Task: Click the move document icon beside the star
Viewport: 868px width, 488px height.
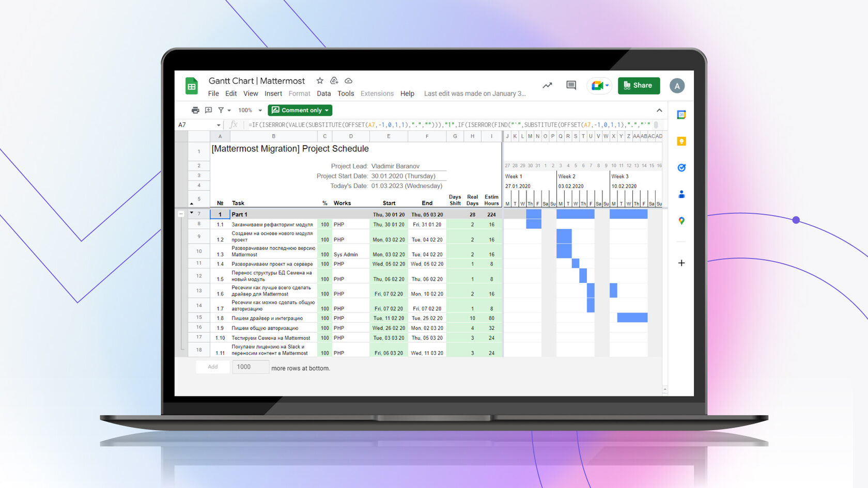Action: (x=334, y=81)
